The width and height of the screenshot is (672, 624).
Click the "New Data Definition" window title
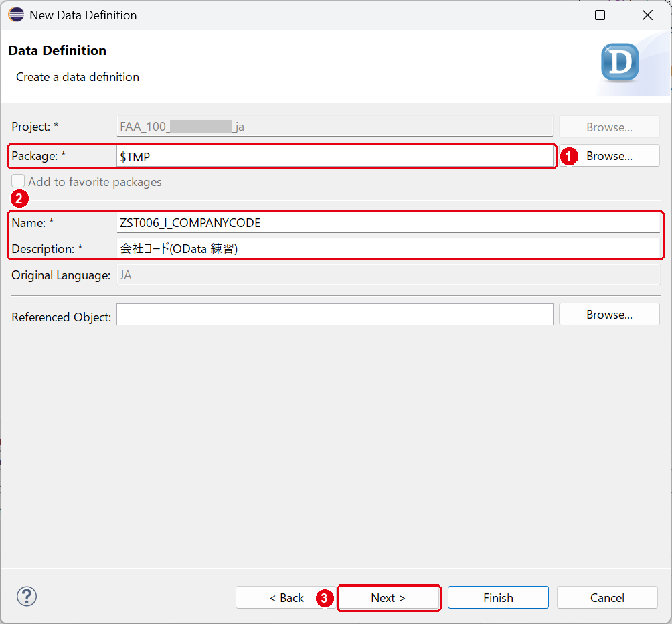click(83, 15)
